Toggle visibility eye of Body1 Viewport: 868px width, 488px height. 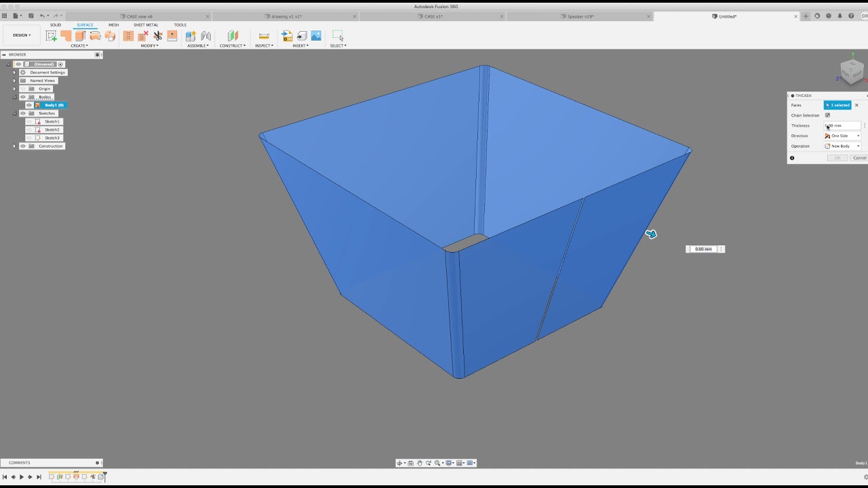point(29,105)
